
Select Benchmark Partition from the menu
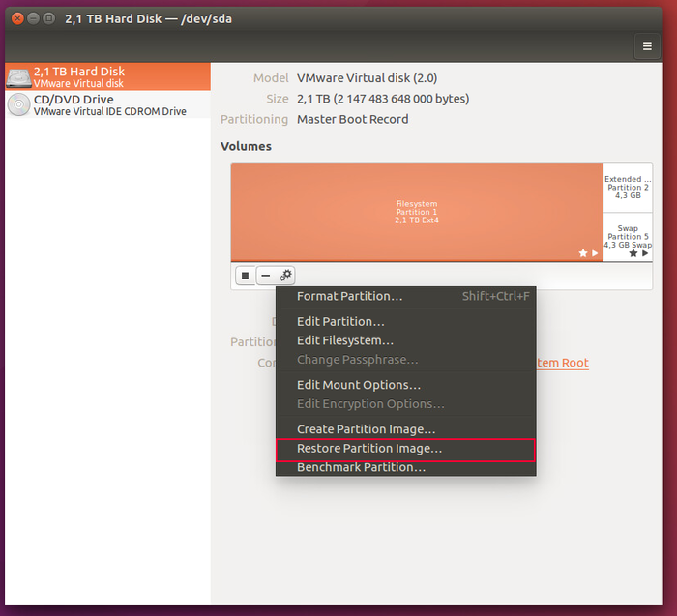(361, 467)
